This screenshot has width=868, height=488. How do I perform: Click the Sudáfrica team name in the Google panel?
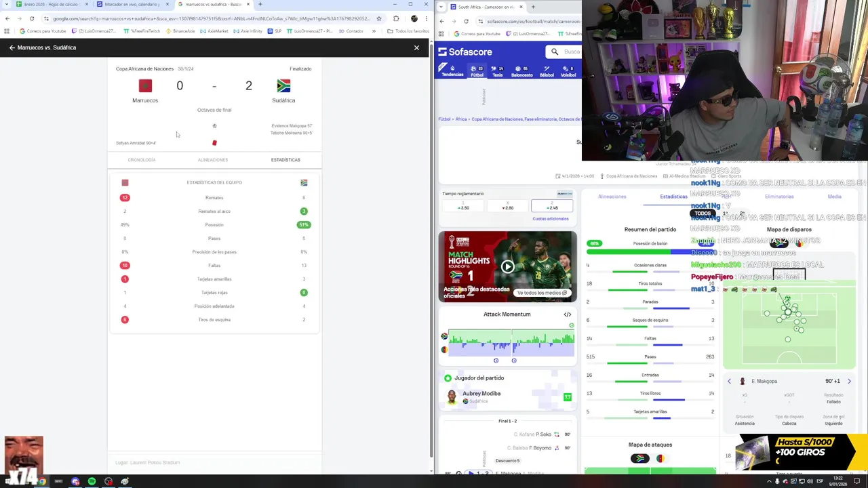(283, 100)
